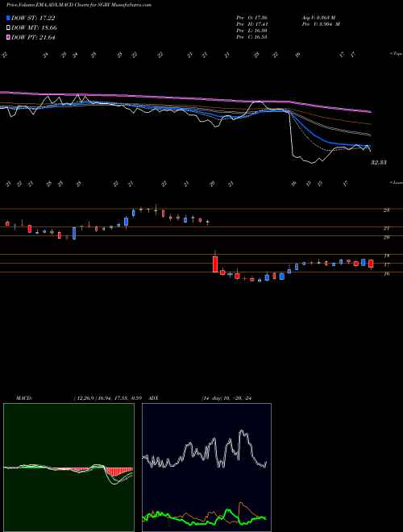403x532 pixels.
Task: Click the blue DOW ST legend swatch
Action: pyautogui.click(x=8, y=18)
